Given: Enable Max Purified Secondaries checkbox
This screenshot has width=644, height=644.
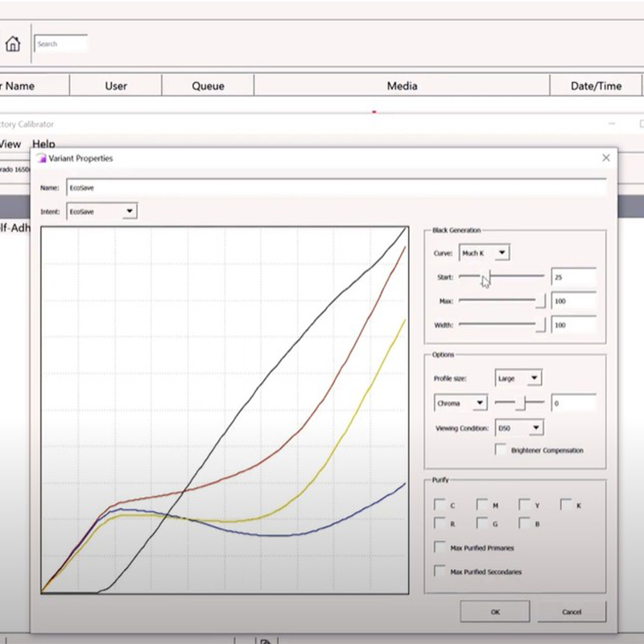Looking at the screenshot, I should point(440,571).
